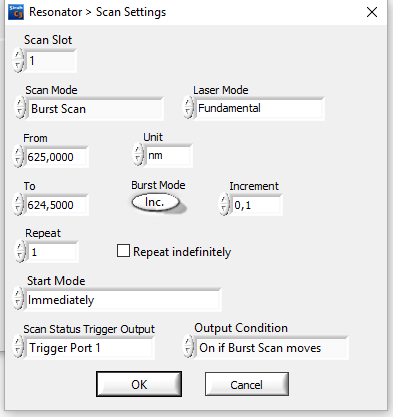
Task: Open the Start Mode selector arrows
Action: pyautogui.click(x=18, y=299)
